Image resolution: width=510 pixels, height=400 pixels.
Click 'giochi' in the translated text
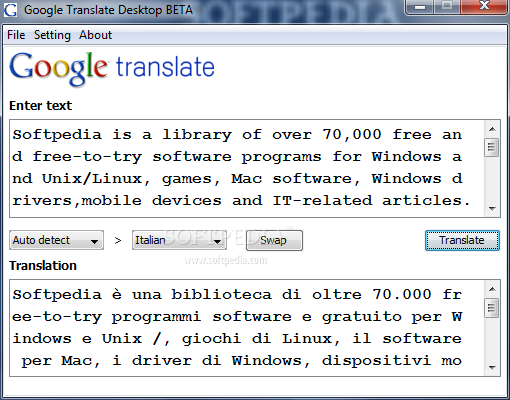[x=211, y=339]
